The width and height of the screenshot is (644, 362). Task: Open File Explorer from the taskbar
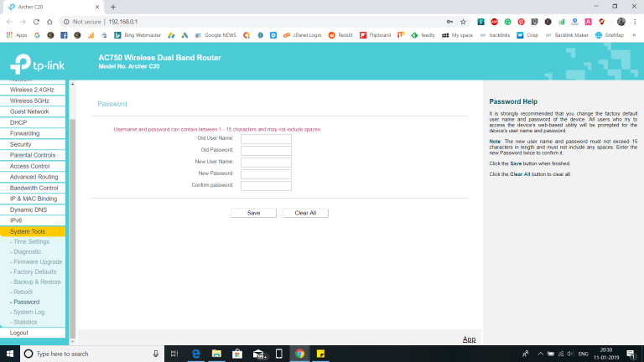click(x=215, y=354)
